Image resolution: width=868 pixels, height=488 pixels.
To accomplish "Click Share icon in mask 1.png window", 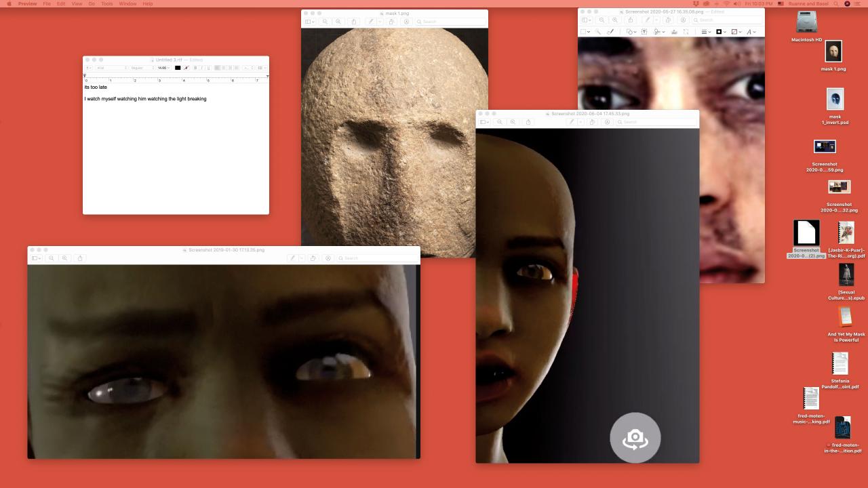I will (x=353, y=22).
